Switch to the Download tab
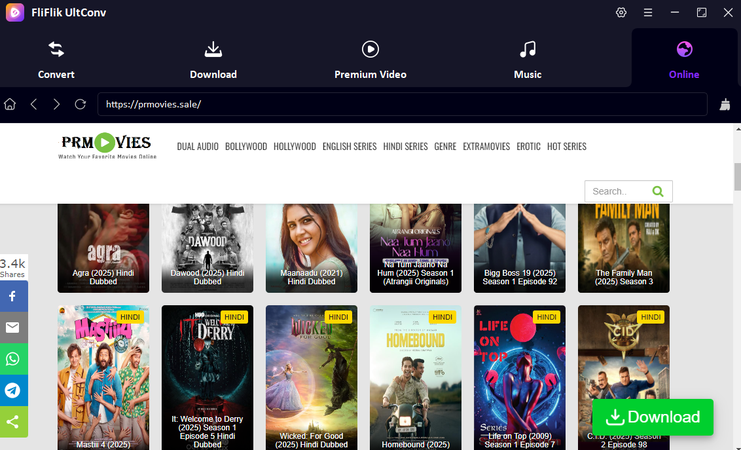This screenshot has width=741, height=450. point(213,60)
